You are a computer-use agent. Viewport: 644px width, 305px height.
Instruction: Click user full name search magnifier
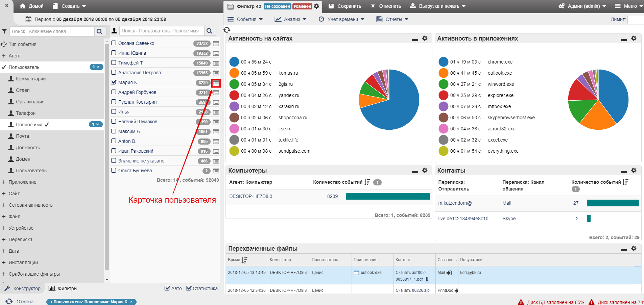click(x=210, y=31)
